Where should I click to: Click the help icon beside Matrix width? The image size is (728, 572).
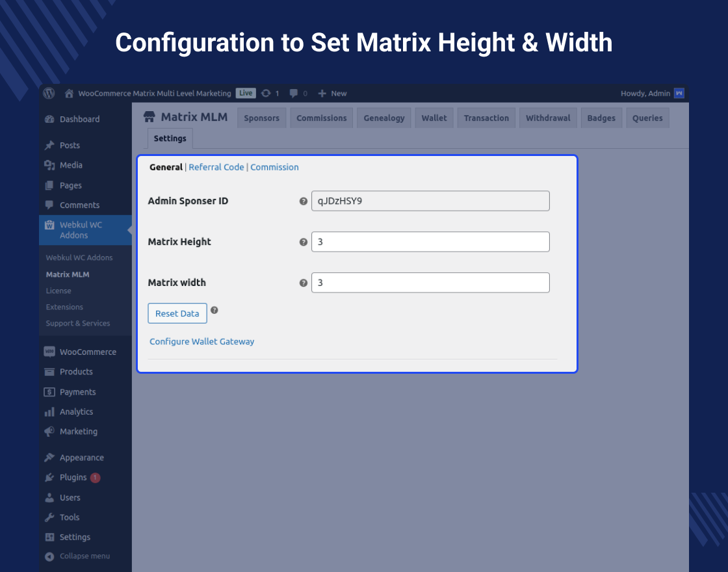coord(303,283)
